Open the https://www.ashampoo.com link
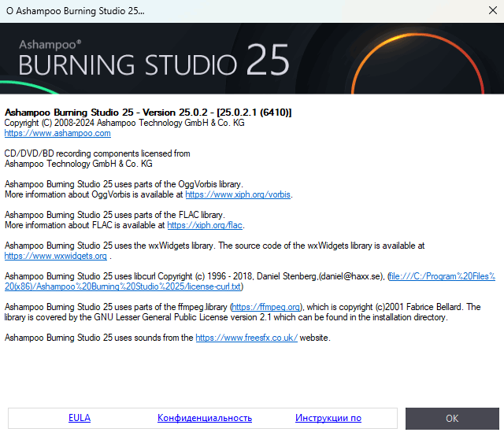The height and width of the screenshot is (436, 504). coord(57,133)
